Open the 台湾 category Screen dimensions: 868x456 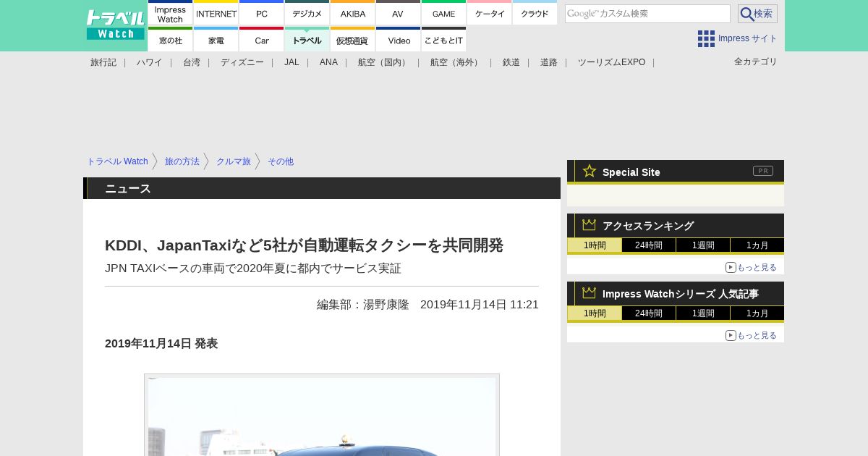(192, 62)
